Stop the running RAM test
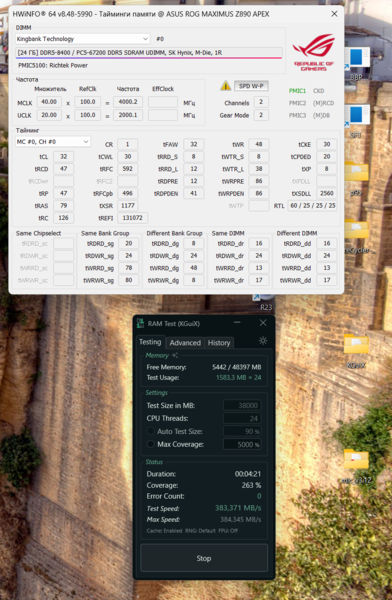 [204, 558]
